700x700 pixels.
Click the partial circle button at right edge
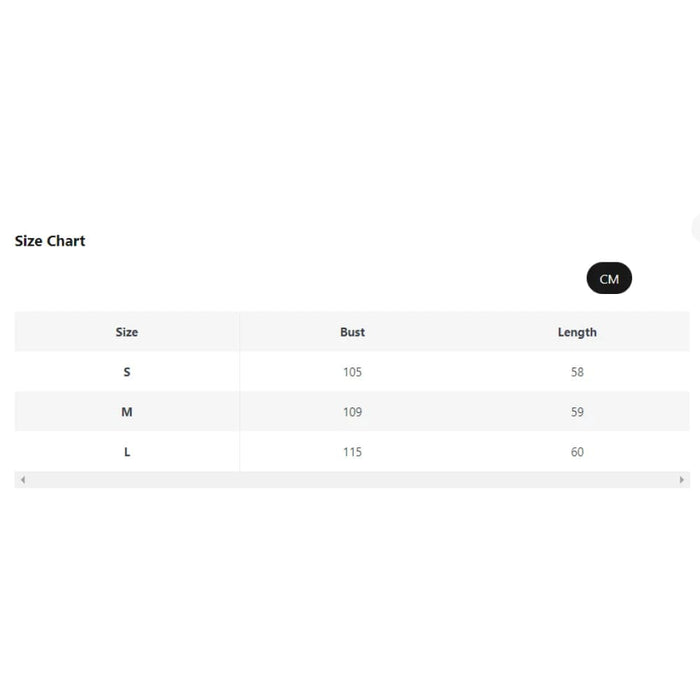tap(696, 228)
